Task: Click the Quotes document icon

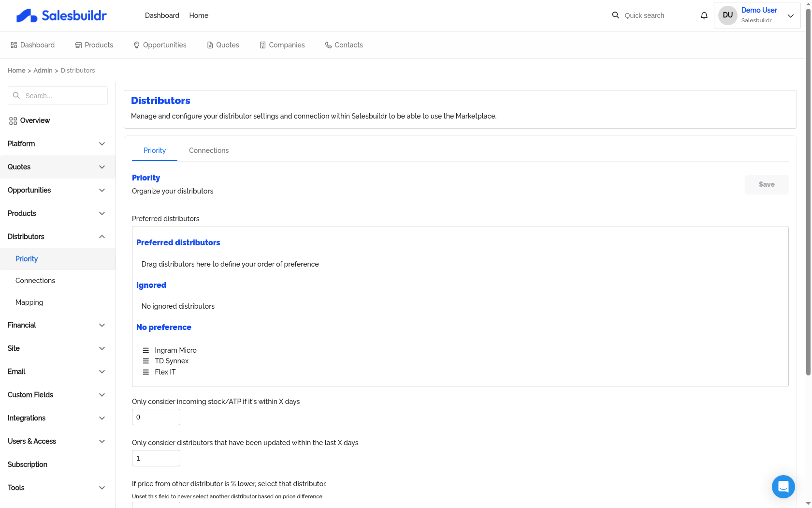Action: [x=210, y=45]
